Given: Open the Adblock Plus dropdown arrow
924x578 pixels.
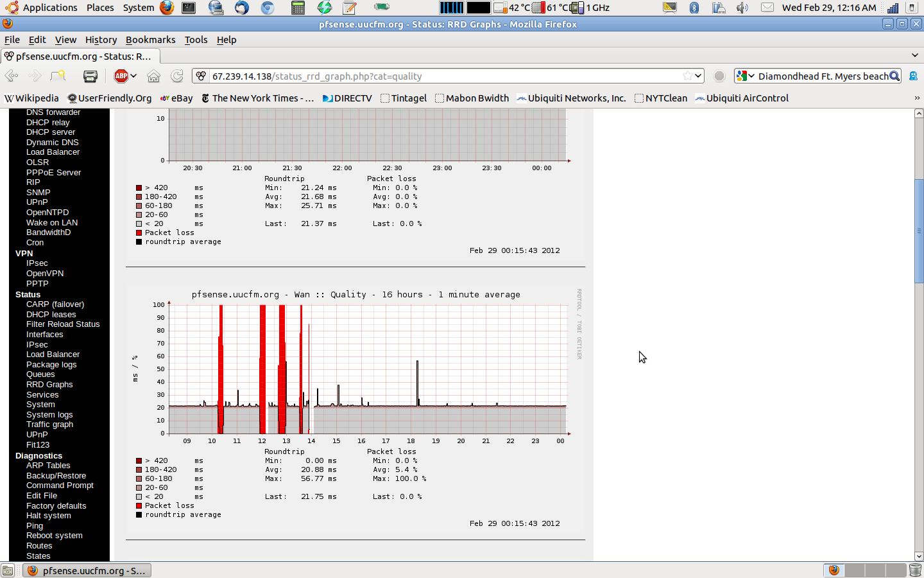Looking at the screenshot, I should (x=133, y=76).
